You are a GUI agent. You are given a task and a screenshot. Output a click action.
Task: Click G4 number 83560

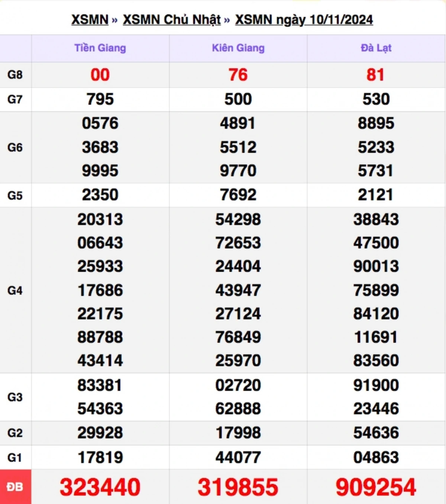[x=376, y=361]
